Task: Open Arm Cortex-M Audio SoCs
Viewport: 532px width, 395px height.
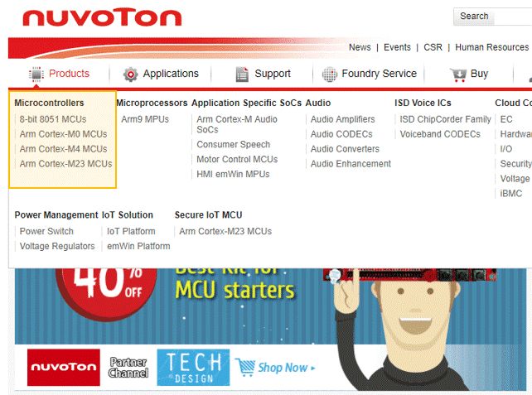Action: click(237, 124)
